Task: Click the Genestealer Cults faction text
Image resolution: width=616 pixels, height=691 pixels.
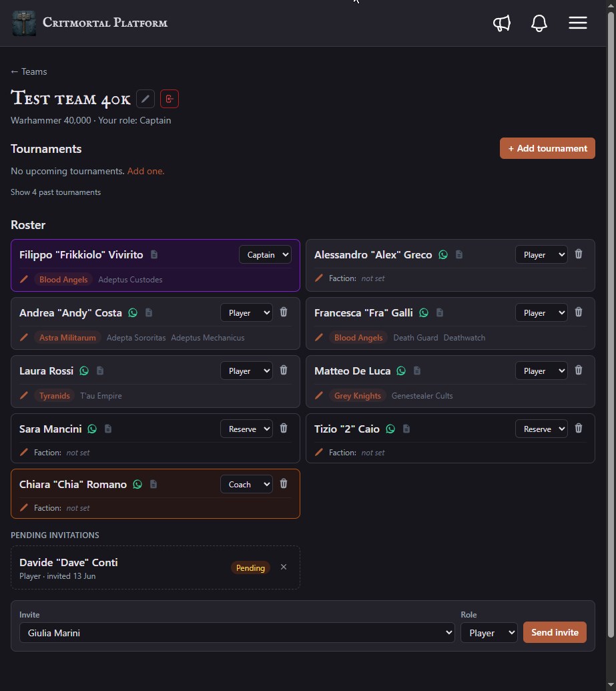Action: [x=422, y=396]
